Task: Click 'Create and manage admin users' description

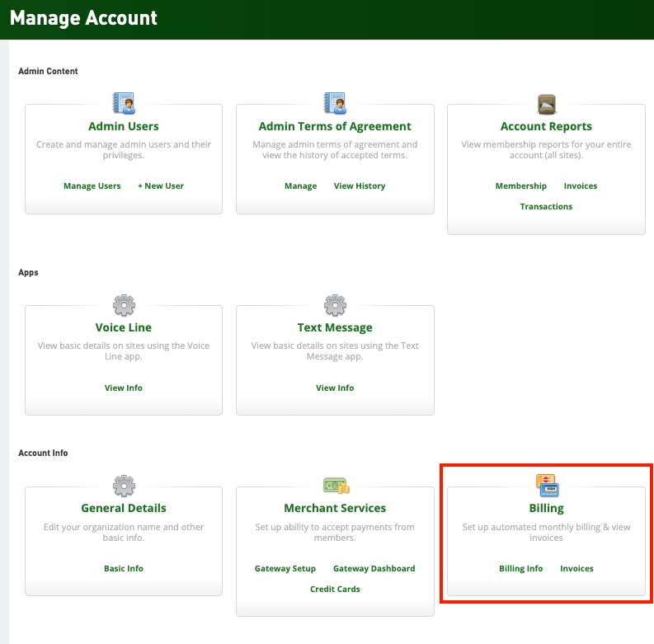Action: click(124, 150)
